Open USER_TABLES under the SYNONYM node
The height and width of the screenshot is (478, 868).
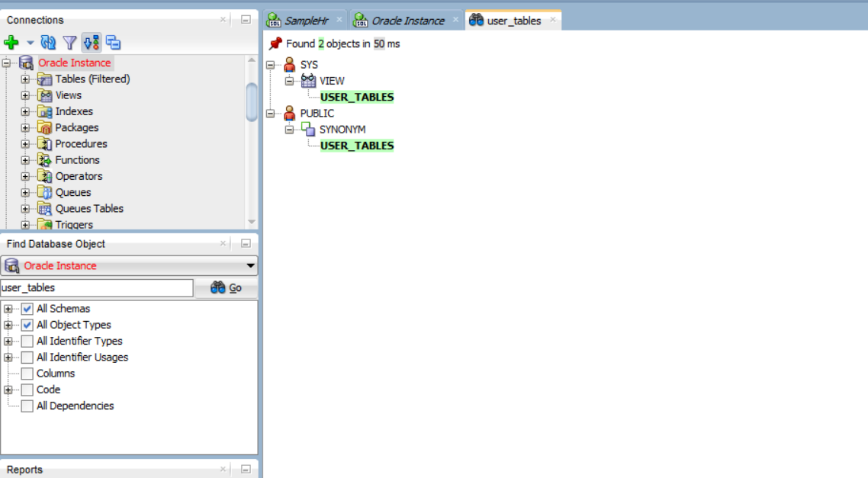[356, 146]
